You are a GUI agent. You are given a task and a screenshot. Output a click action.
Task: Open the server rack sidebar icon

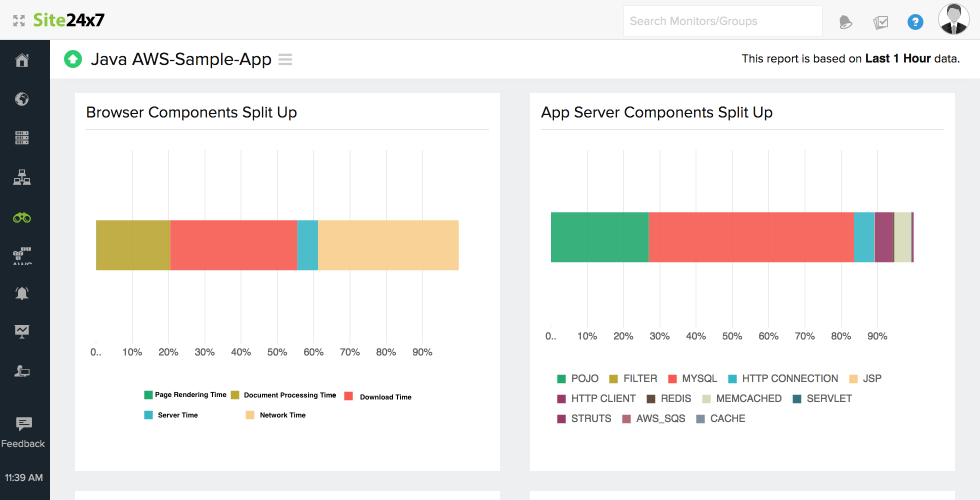[x=22, y=137]
